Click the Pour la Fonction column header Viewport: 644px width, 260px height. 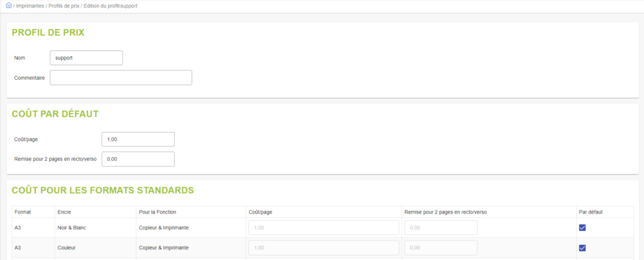157,212
